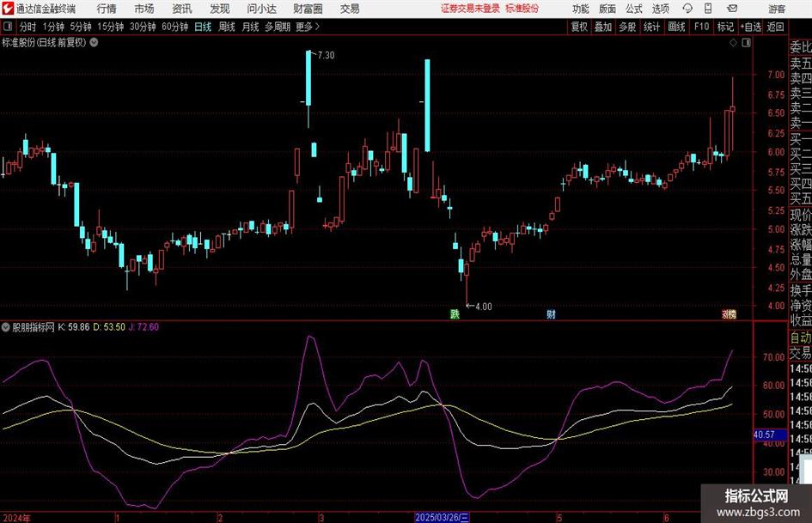Add stock with +自选 button
The image size is (812, 523).
751,27
